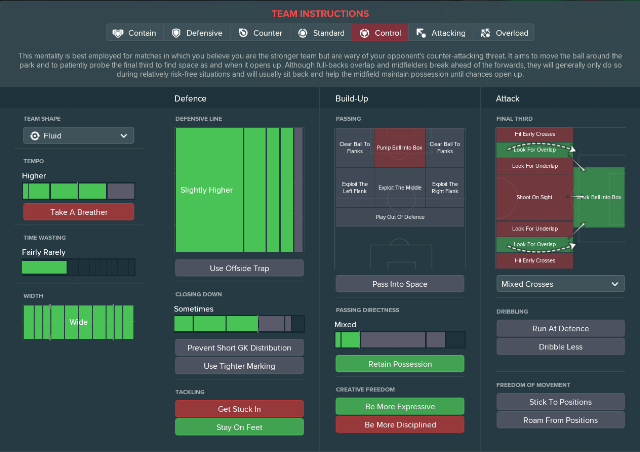Viewport: 640px width, 452px height.
Task: Choose the Attacking arrow icon
Action: click(x=421, y=33)
